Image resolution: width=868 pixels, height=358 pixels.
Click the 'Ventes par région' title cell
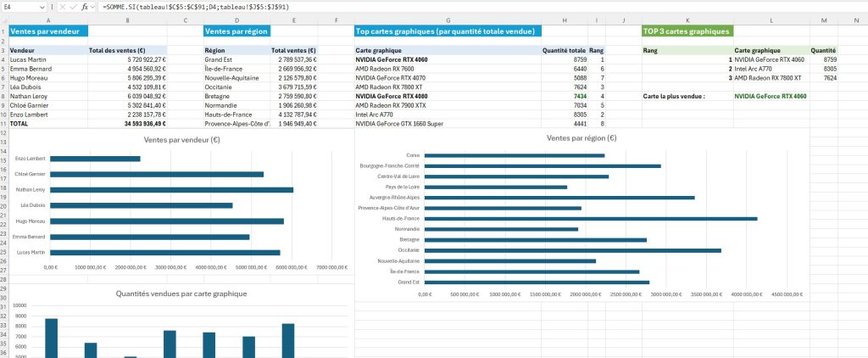(237, 31)
